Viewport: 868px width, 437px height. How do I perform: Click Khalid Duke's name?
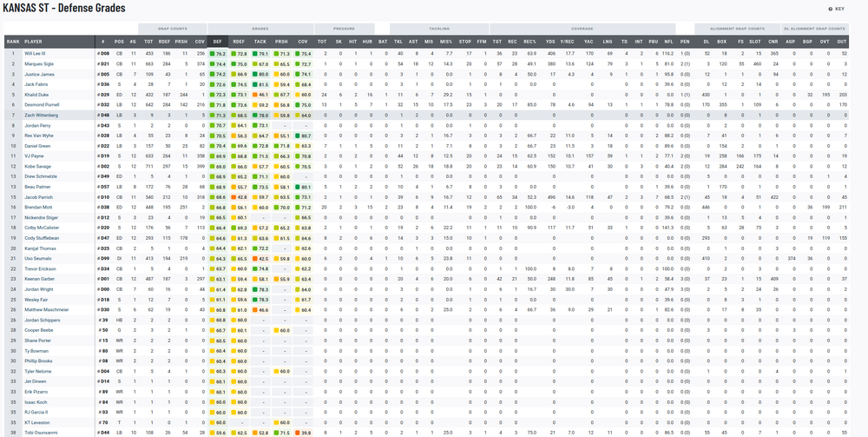(x=36, y=95)
